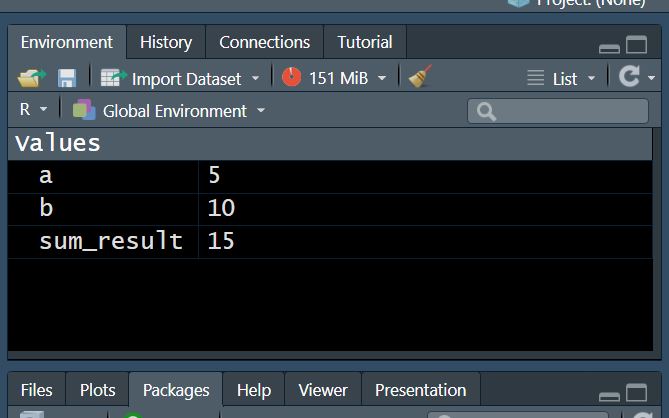The width and height of the screenshot is (669, 418).
Task: Select variable b in the Values list
Action: point(46,208)
